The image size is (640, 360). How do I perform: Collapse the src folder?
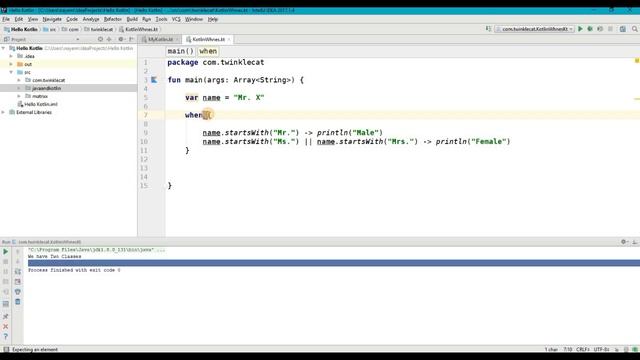tap(11, 72)
